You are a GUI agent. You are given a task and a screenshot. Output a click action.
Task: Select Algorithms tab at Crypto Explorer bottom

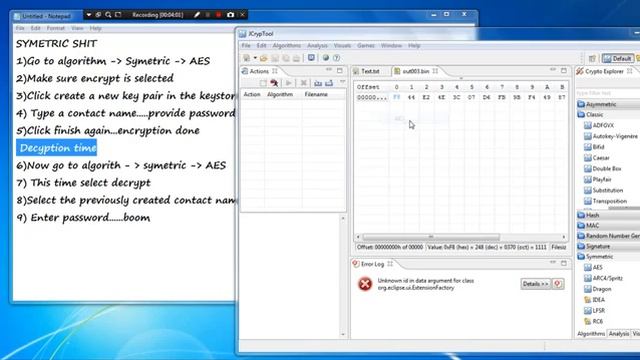point(591,333)
